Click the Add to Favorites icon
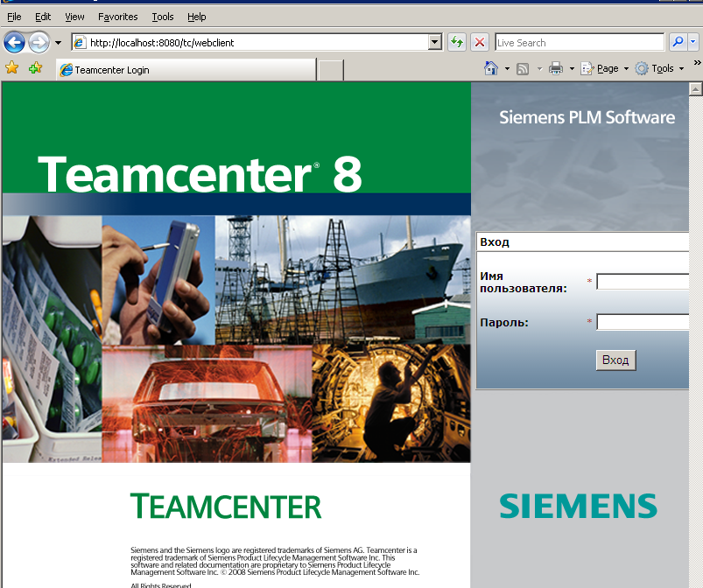 (35, 68)
